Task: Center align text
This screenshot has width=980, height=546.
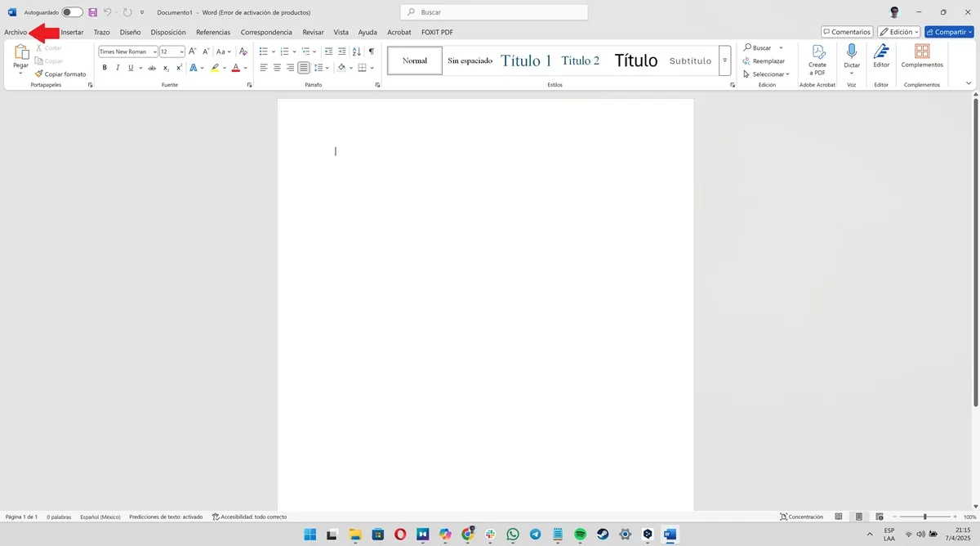Action: point(277,68)
